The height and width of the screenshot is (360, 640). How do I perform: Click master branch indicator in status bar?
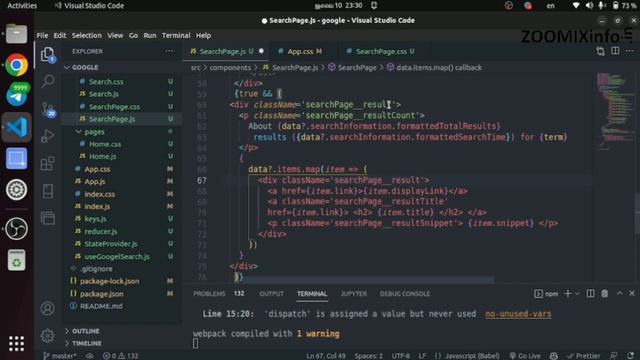click(x=60, y=356)
